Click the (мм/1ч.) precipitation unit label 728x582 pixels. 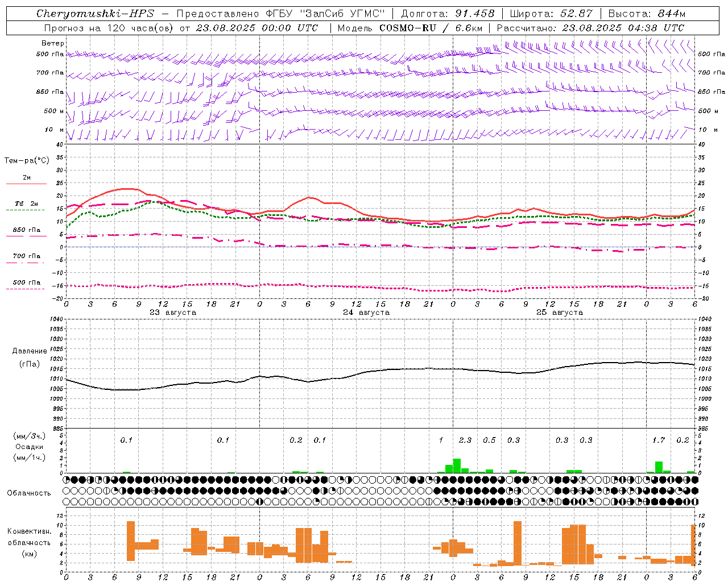30,458
